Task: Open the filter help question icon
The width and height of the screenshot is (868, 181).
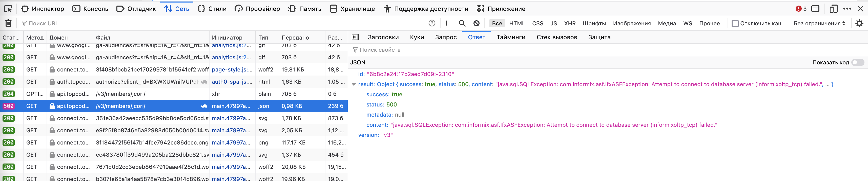Action: point(432,23)
